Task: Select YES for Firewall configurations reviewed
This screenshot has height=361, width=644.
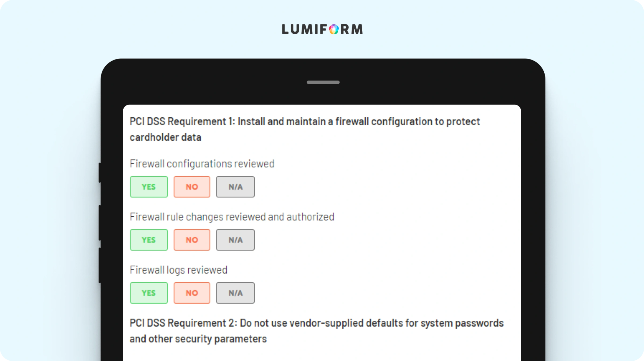Action: point(149,187)
